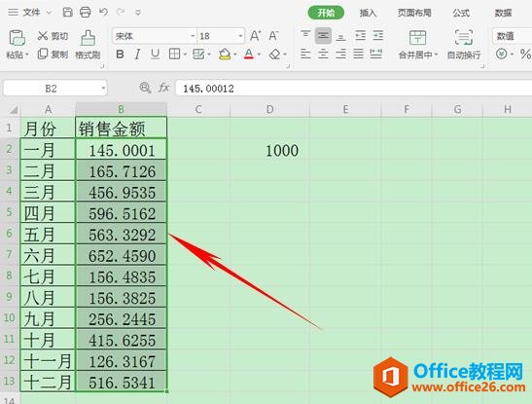532x404 pixels.
Task: Click the decrease indent icon
Action: coord(360,35)
